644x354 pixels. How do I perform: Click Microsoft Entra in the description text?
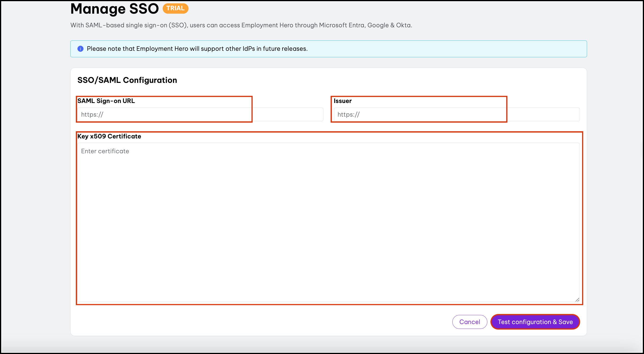tap(342, 25)
